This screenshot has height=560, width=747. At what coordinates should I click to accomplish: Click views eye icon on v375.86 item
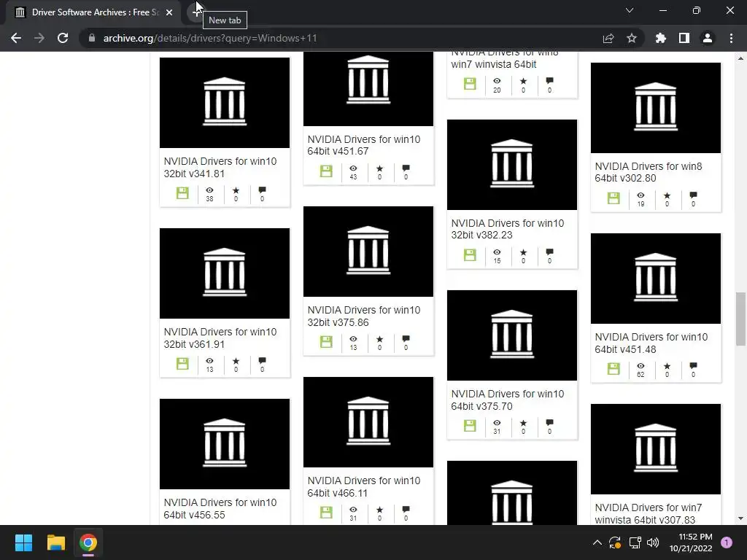(353, 338)
